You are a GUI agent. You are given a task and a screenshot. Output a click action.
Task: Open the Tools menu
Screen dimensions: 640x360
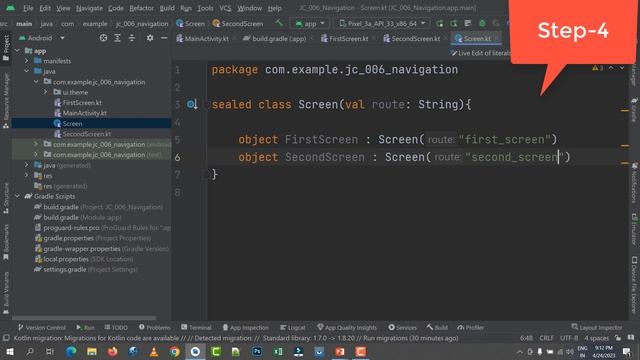click(205, 8)
